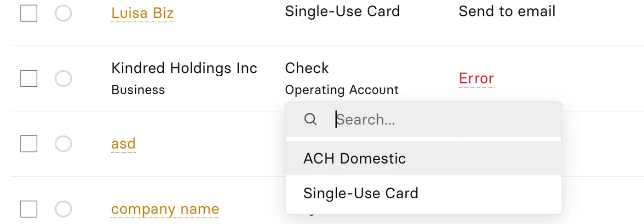This screenshot has height=224, width=644.
Task: Select the Luisa Biz radio button
Action: click(63, 13)
